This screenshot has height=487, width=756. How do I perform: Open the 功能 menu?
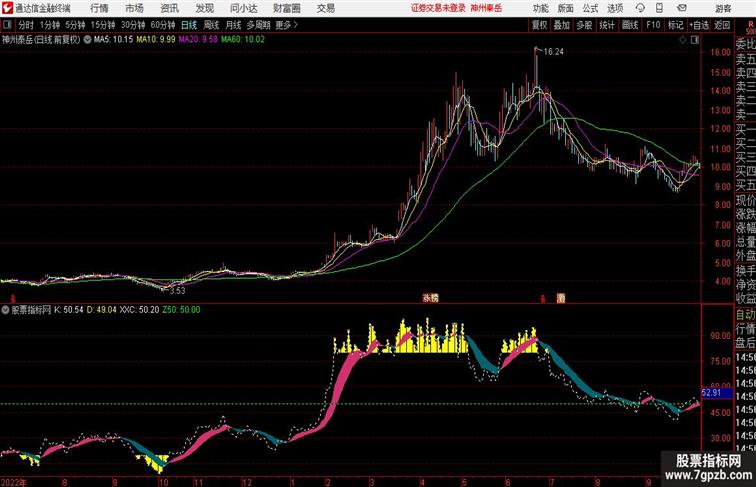541,8
